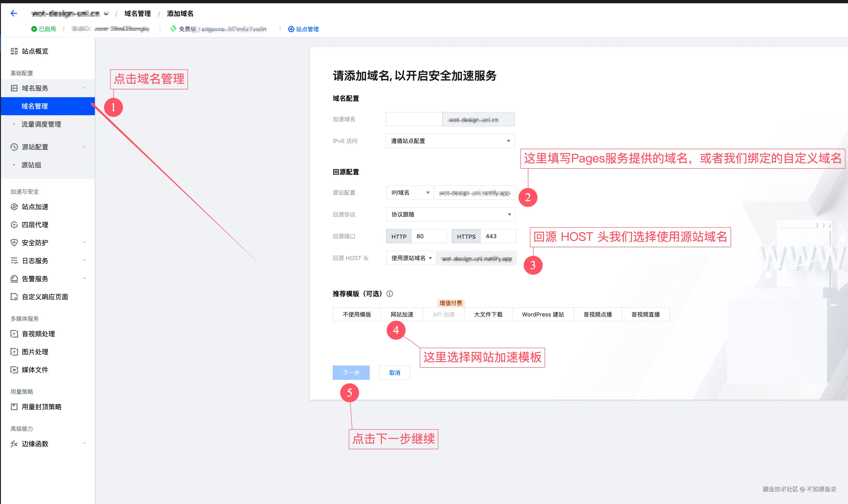Open the IPv6 访问 dropdown
The width and height of the screenshot is (848, 504).
[x=450, y=141]
